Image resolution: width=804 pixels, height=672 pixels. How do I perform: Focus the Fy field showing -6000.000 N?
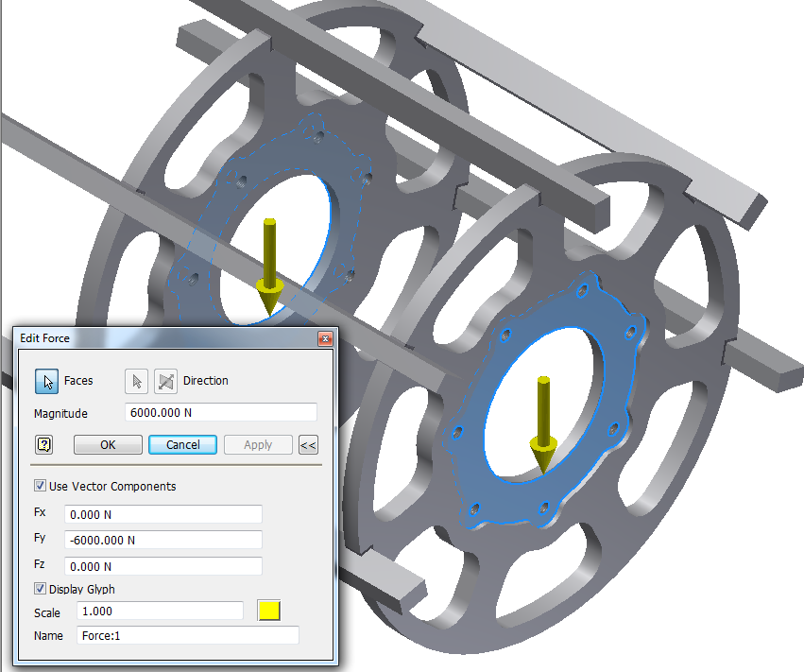163,540
